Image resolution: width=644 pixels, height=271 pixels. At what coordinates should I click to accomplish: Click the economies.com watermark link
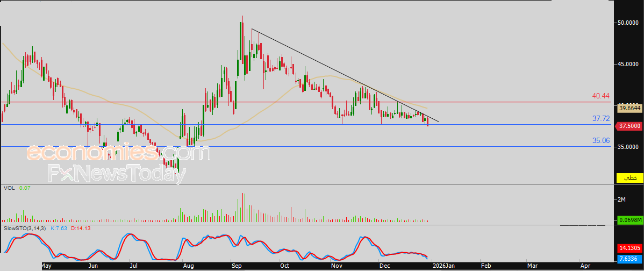[118, 153]
